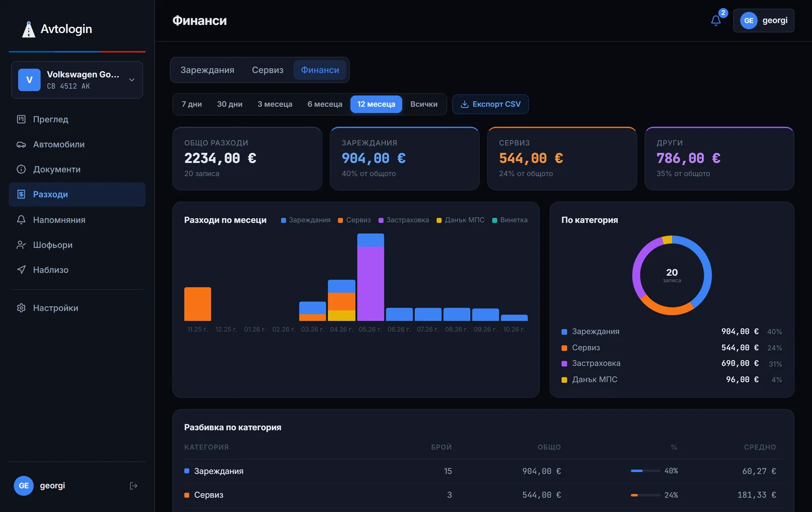Viewport: 812px width, 512px height.
Task: Export data with Експорт CSV button
Action: (490, 104)
